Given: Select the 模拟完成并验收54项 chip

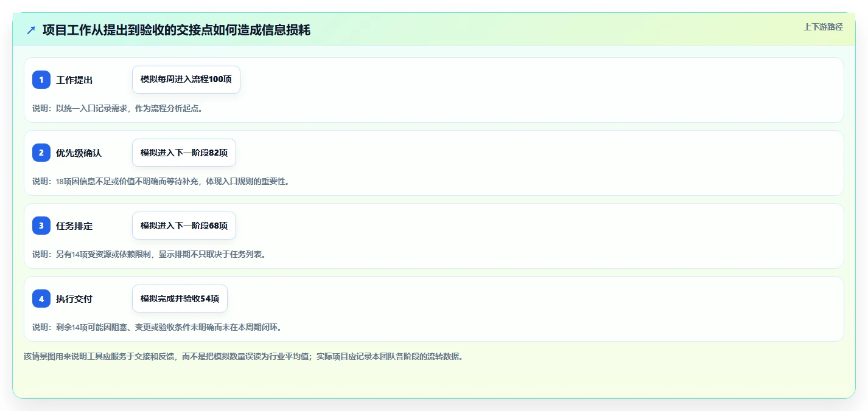Looking at the screenshot, I should click(180, 299).
